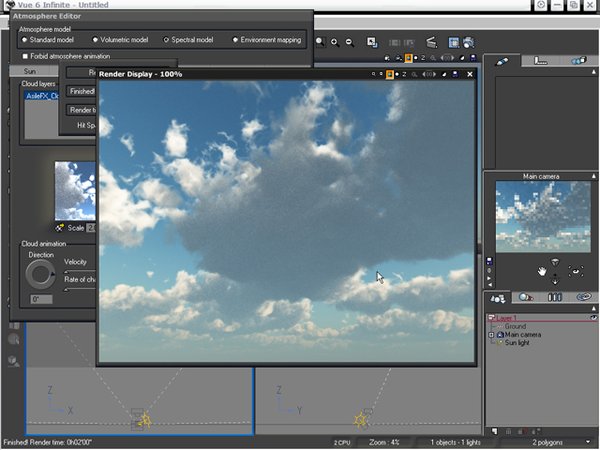
Task: Close the Render Display window
Action: click(x=468, y=74)
